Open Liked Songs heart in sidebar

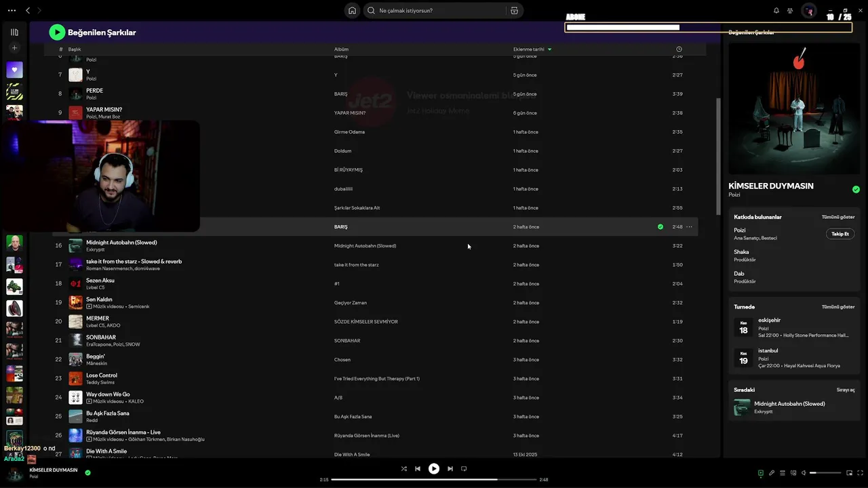14,70
